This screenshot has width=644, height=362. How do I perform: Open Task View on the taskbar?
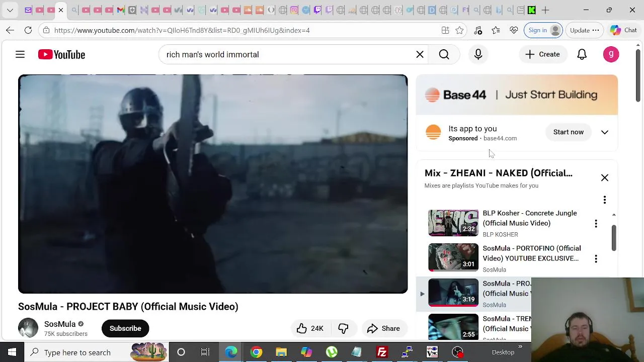click(x=205, y=352)
